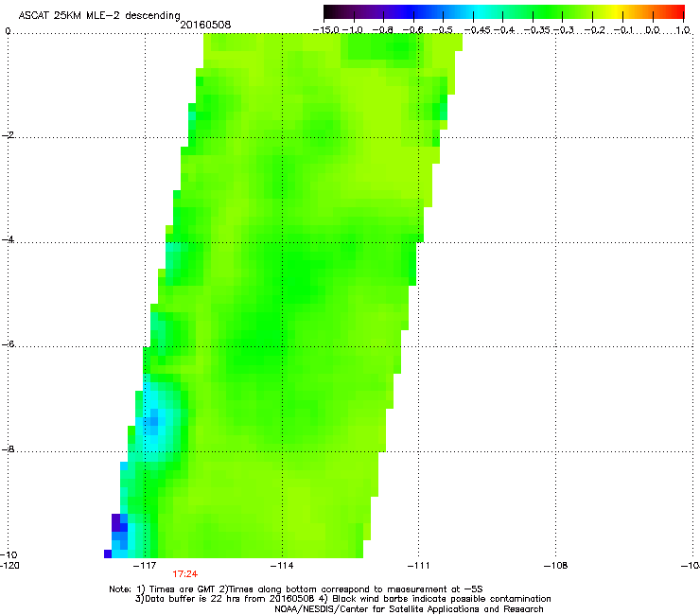Click the "-108" longitude axis label

pyautogui.click(x=556, y=566)
